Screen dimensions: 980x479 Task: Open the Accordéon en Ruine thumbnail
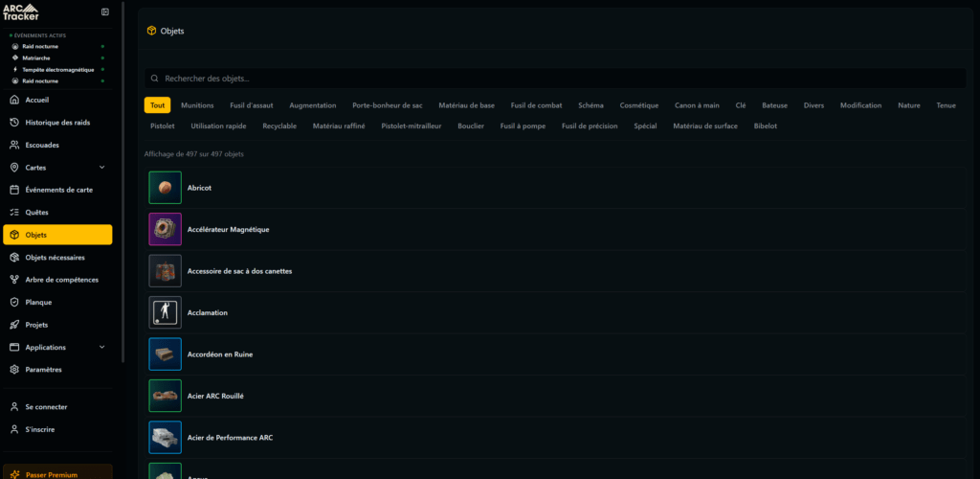(165, 354)
